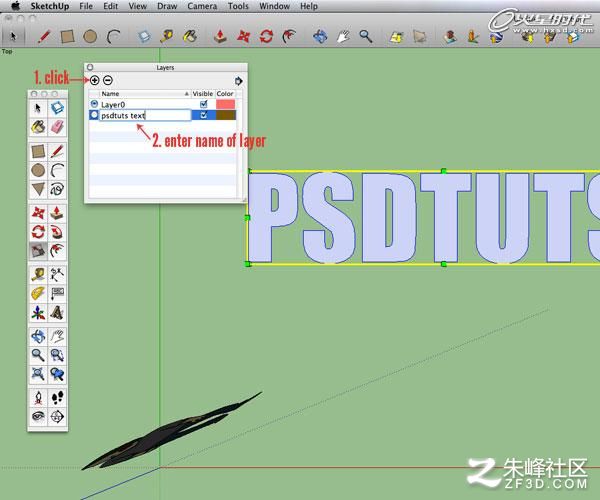
Task: Activate the Walk footprints tool
Action: [x=57, y=398]
